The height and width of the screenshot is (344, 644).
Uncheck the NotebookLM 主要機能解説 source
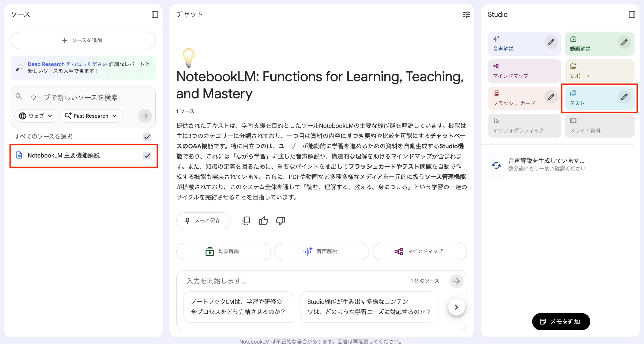click(x=147, y=156)
